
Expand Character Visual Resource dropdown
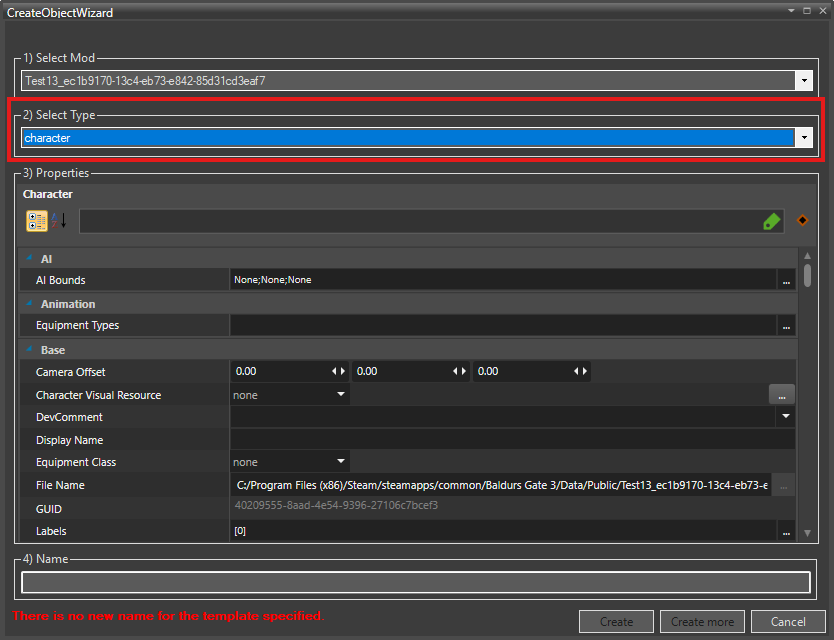tap(341, 395)
